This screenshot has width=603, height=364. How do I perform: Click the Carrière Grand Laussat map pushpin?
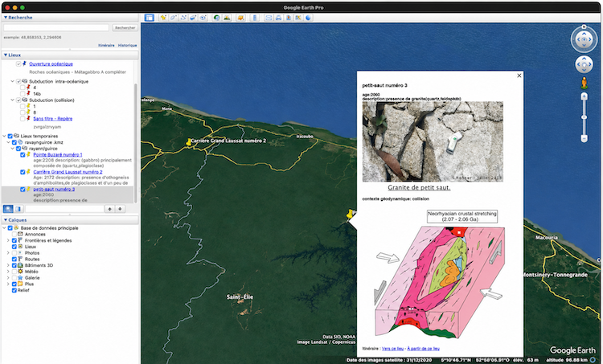point(188,142)
